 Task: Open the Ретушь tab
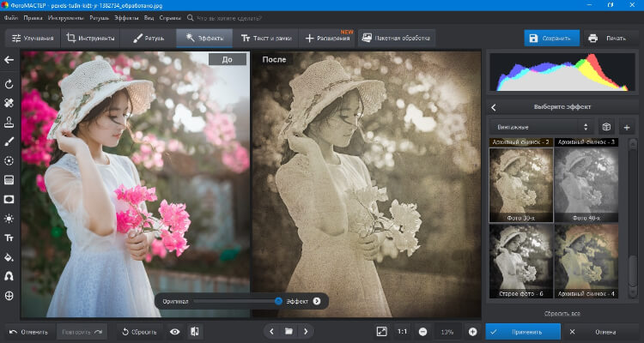[x=149, y=39]
